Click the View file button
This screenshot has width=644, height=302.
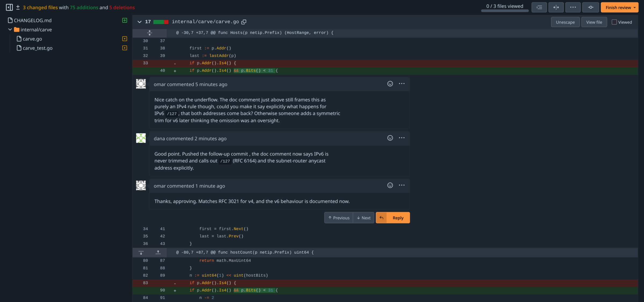coord(594,22)
